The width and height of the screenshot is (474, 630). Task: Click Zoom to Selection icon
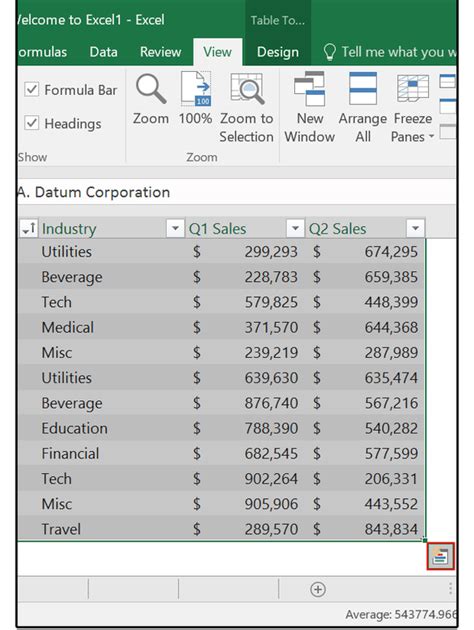tap(247, 89)
